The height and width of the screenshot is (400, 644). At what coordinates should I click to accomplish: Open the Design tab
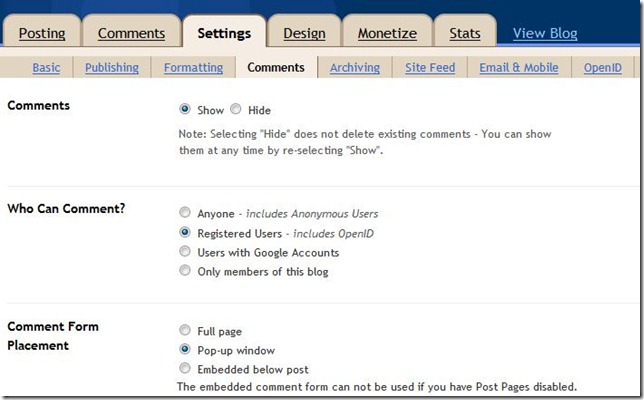coord(304,33)
